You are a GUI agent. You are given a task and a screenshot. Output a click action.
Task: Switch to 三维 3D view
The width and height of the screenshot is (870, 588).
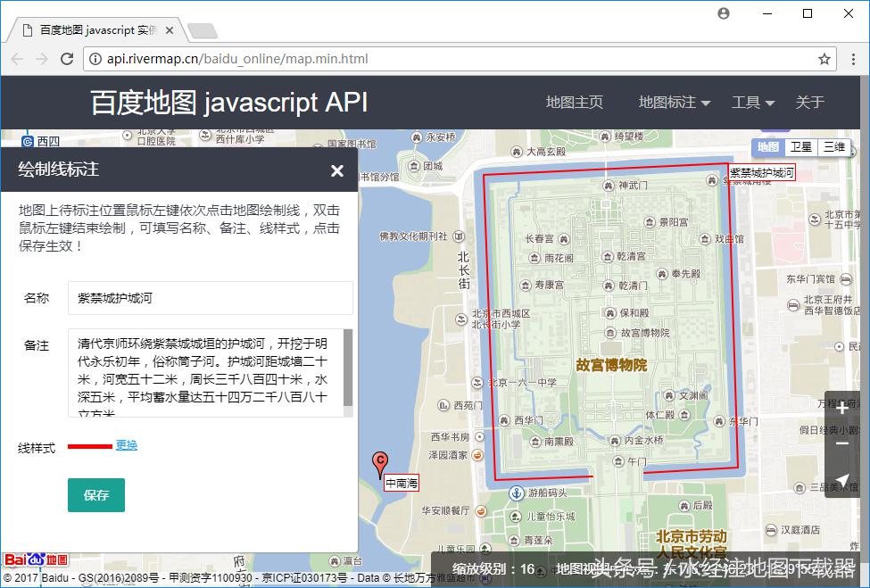(835, 147)
